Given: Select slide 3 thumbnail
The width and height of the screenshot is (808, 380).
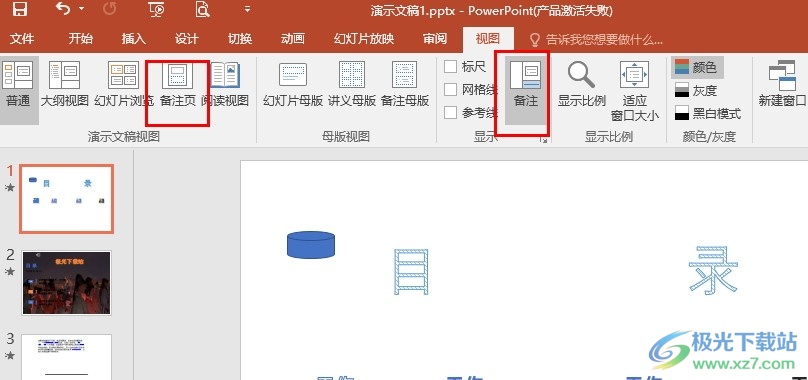Looking at the screenshot, I should [x=66, y=357].
